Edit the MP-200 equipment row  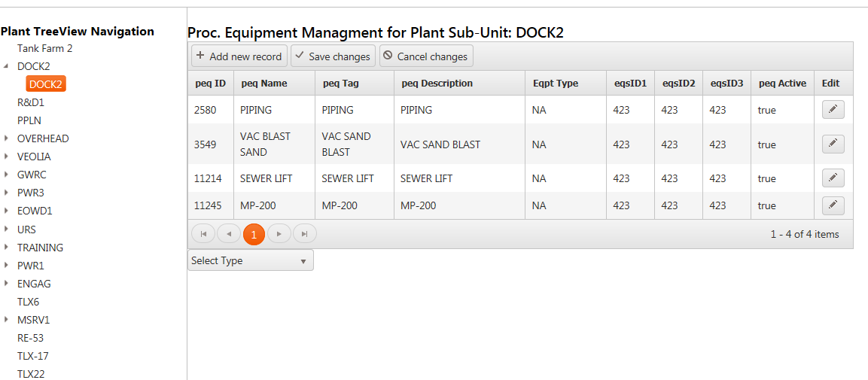(833, 205)
